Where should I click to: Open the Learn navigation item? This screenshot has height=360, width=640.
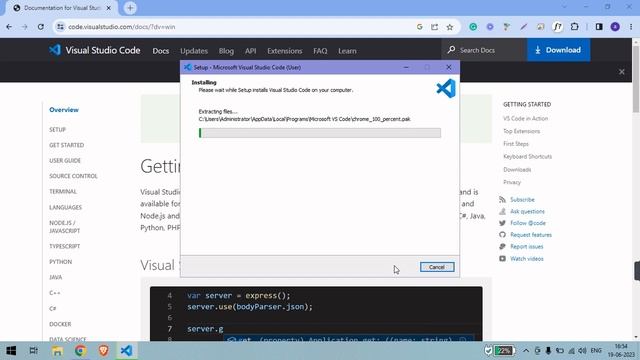click(347, 51)
